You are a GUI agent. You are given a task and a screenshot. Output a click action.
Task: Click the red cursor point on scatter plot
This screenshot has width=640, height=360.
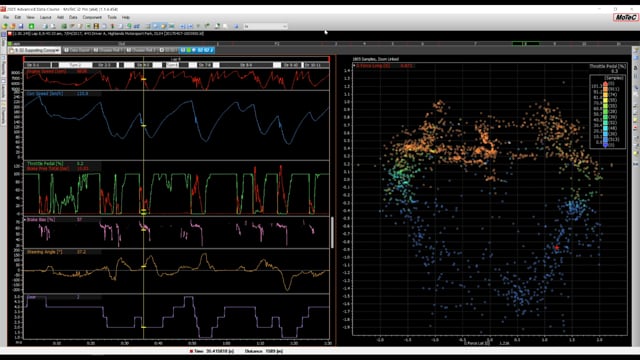[x=557, y=248]
